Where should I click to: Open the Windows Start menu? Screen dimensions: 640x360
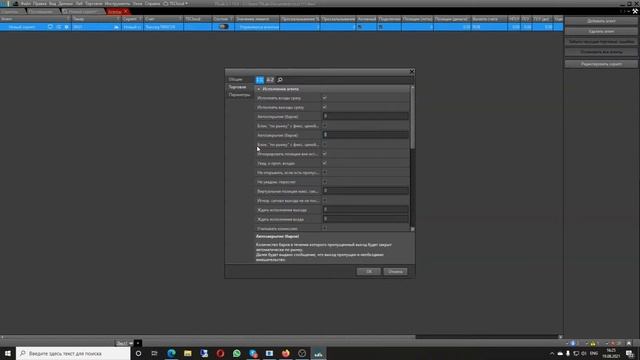point(8,353)
